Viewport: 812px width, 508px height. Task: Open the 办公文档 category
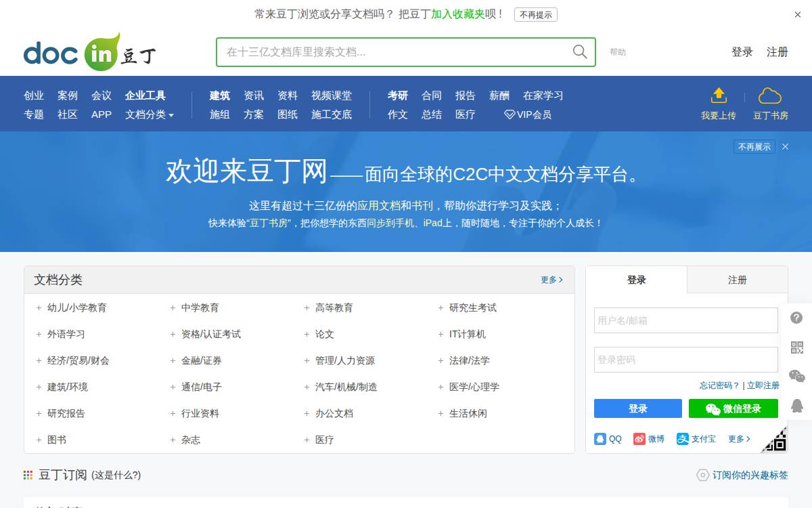tap(334, 414)
